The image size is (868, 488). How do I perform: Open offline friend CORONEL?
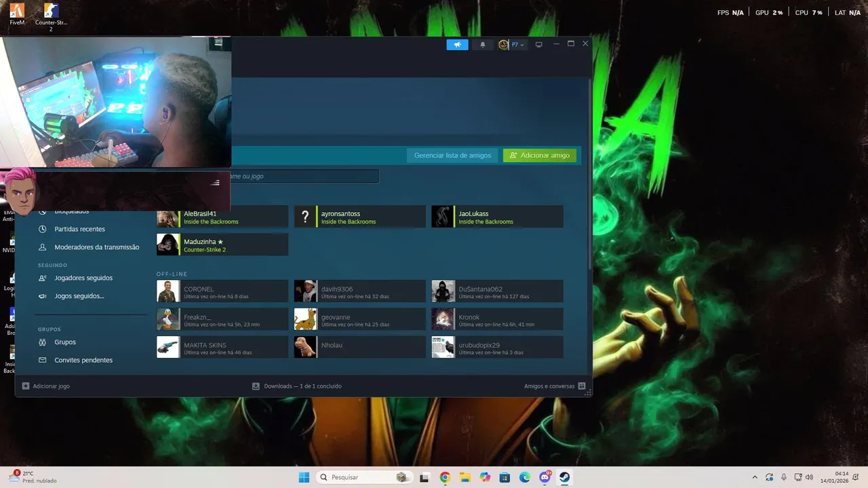pyautogui.click(x=222, y=291)
